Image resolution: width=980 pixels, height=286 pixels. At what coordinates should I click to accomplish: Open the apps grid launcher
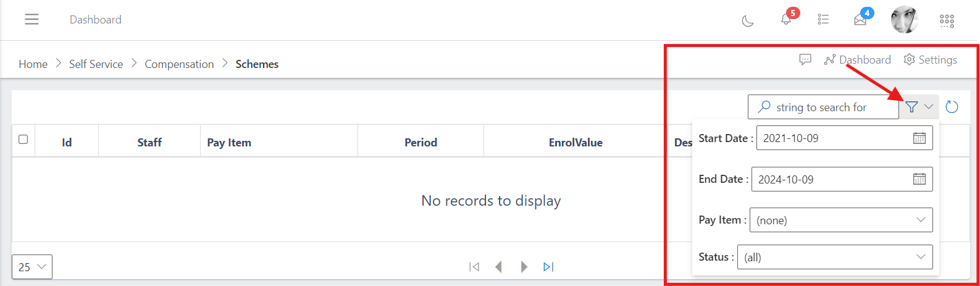[x=947, y=21]
